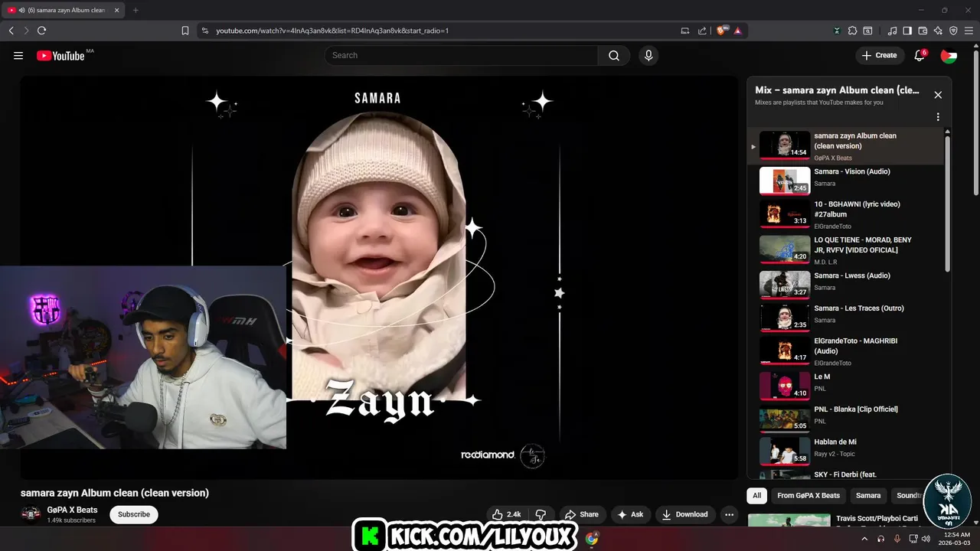
Task: Go back in the browser
Action: (x=11, y=31)
